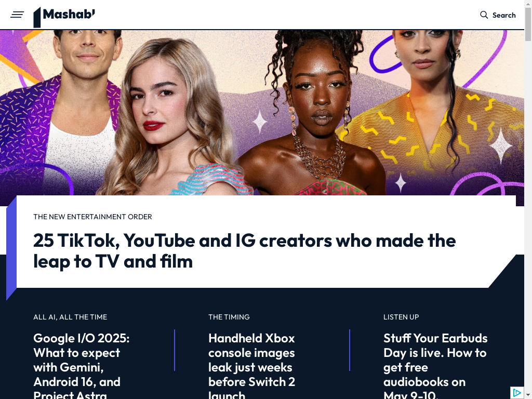Select The New Entertainment Order label
The image size is (532, 399).
(x=92, y=217)
